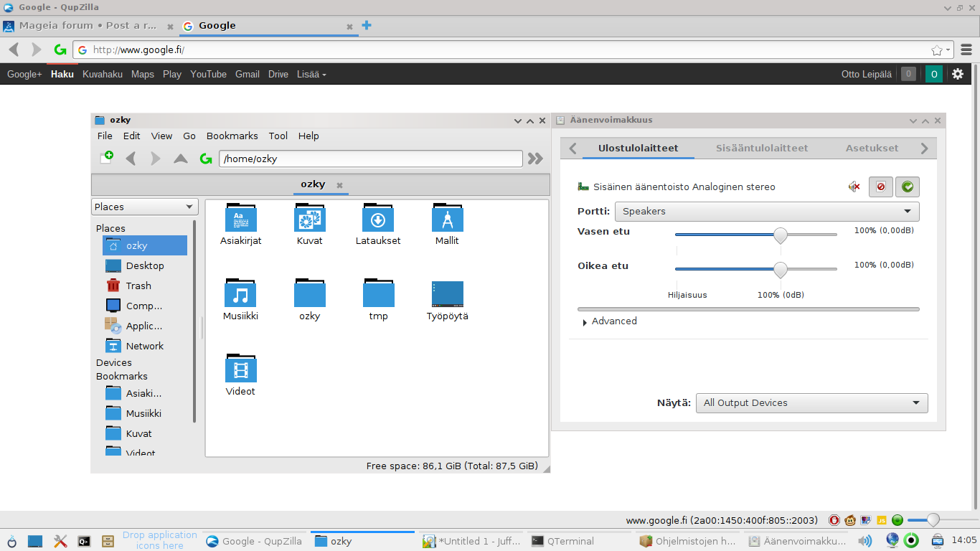Click the Vasen etu volume slider
Image resolution: width=980 pixels, height=551 pixels.
click(756, 235)
